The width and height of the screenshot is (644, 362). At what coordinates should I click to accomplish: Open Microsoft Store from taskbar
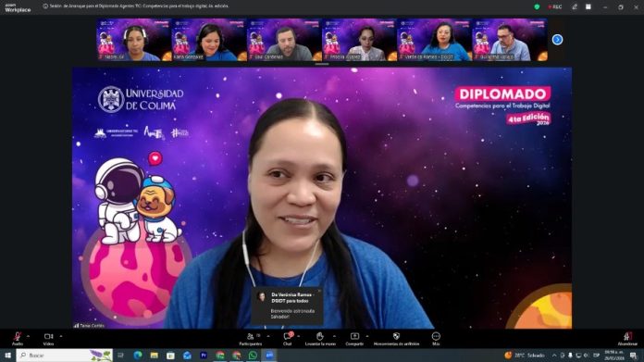pos(170,356)
